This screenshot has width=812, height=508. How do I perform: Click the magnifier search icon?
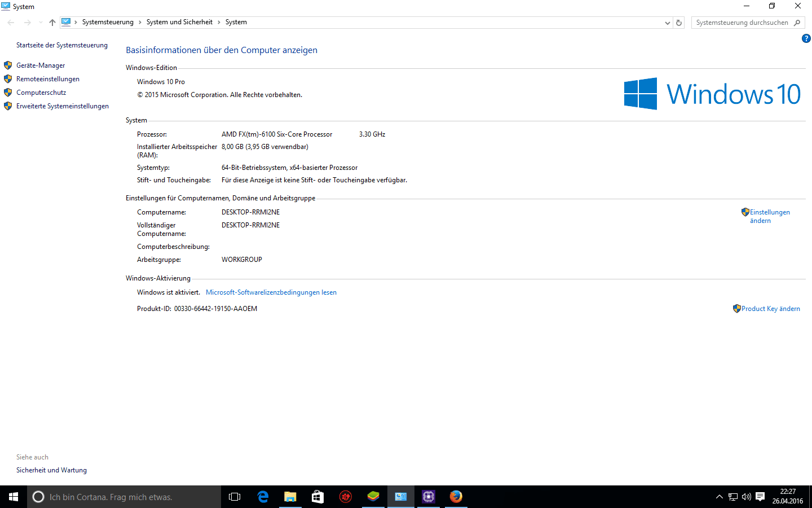pyautogui.click(x=797, y=23)
